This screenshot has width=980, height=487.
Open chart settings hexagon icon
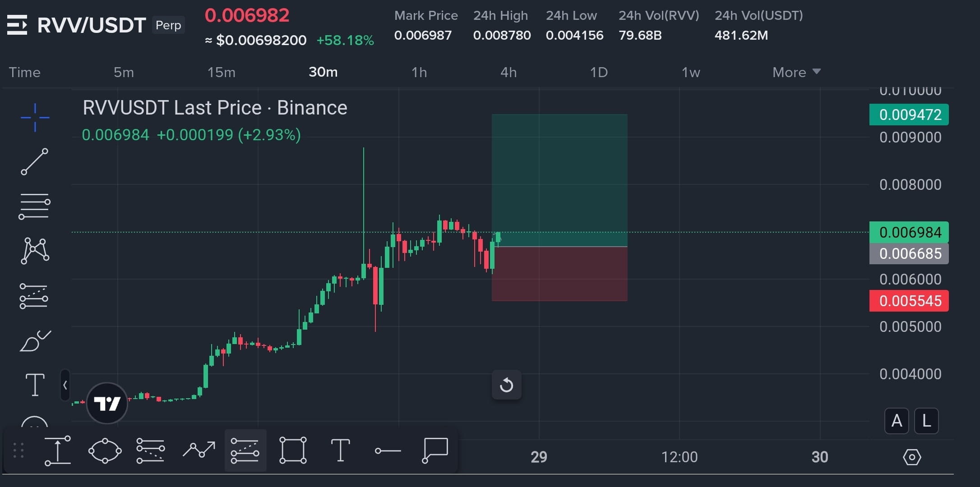point(912,457)
